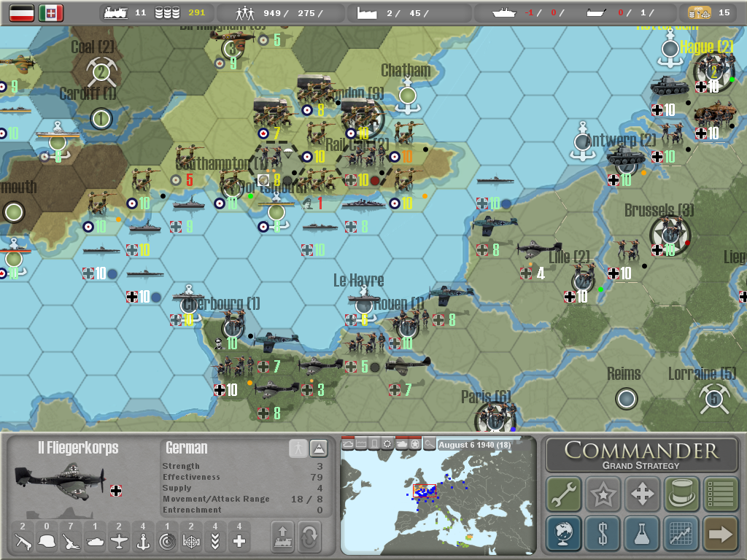This screenshot has width=747, height=560.
Task: Show the statistics graph chart
Action: [681, 534]
